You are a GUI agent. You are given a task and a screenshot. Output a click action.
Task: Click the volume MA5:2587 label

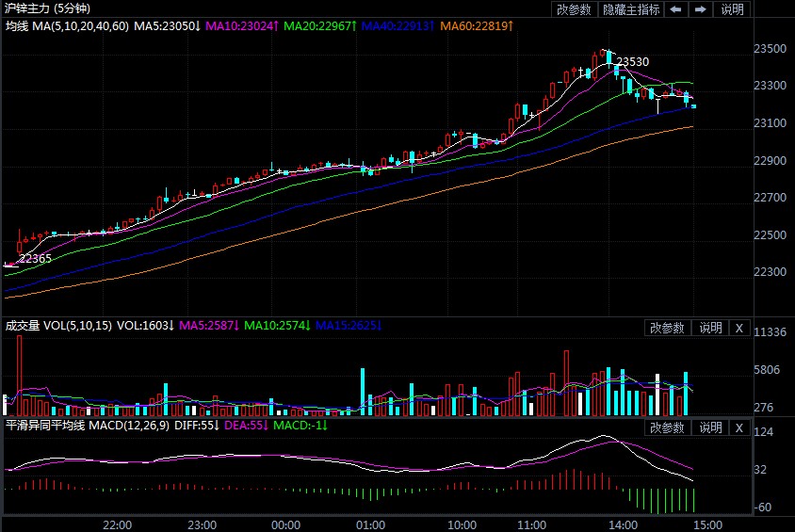coord(209,325)
